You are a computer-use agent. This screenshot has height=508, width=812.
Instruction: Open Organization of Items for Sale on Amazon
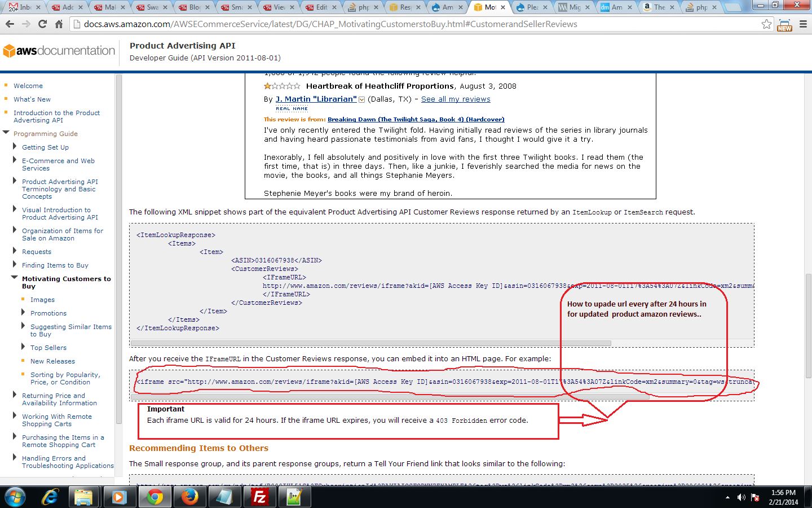pos(63,234)
